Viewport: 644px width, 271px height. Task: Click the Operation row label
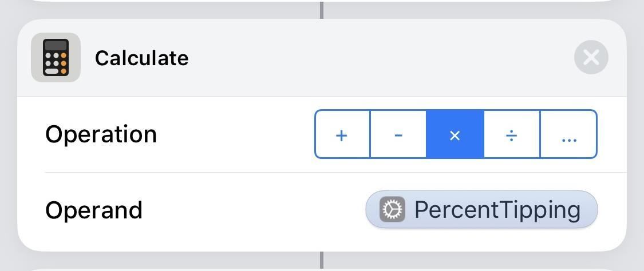pyautogui.click(x=101, y=134)
